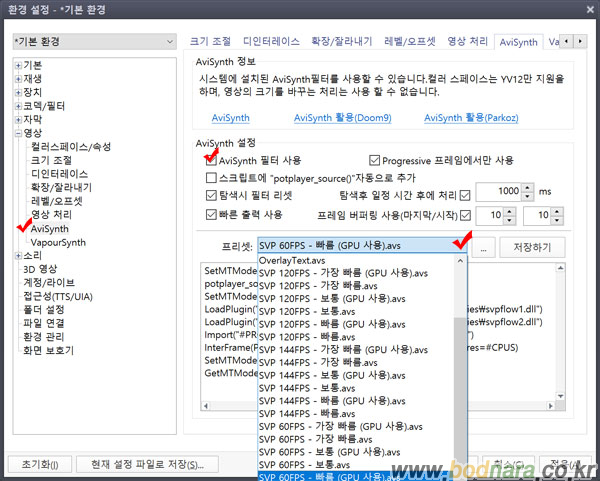The height and width of the screenshot is (481, 600).
Task: Click 현재 설정 파일로 저장(S)... button
Action: click(147, 465)
